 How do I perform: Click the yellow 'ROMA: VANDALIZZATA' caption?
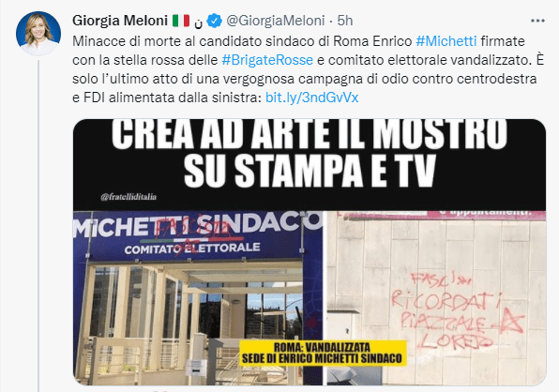point(323,353)
